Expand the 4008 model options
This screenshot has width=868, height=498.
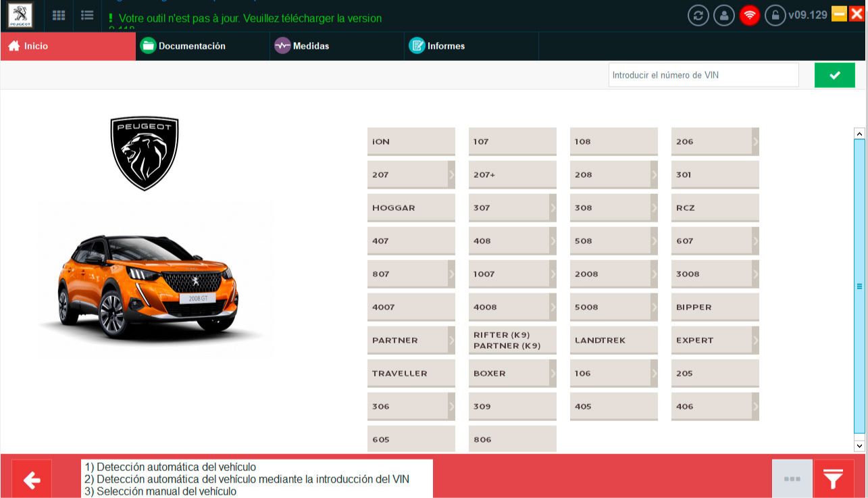[x=553, y=307]
